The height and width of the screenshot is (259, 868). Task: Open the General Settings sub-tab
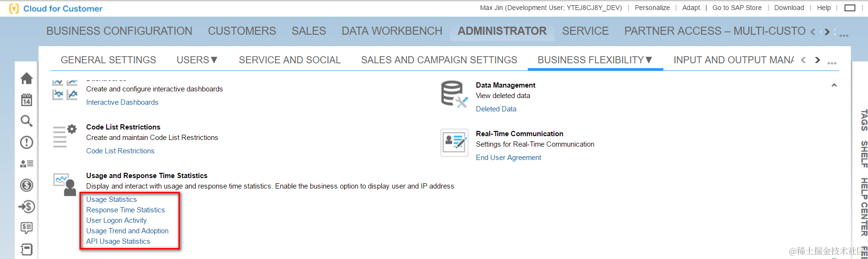[x=108, y=60]
